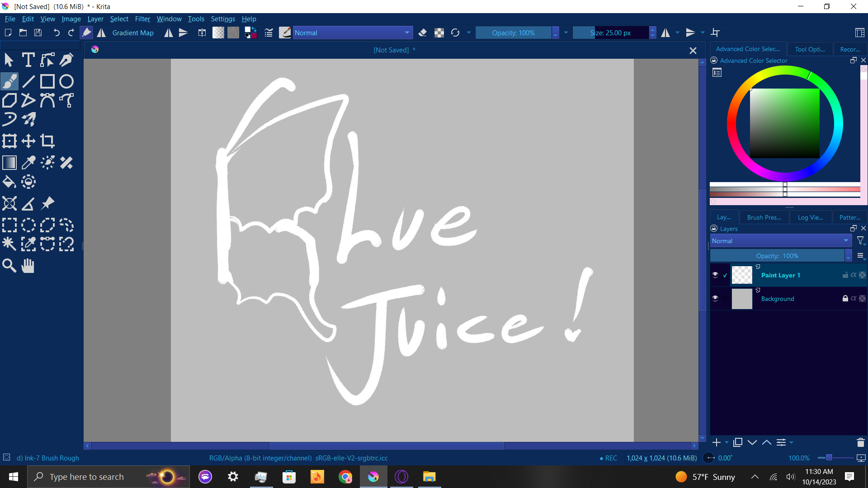This screenshot has height=488, width=868.
Task: Select the Fill bucket tool
Action: (9, 182)
